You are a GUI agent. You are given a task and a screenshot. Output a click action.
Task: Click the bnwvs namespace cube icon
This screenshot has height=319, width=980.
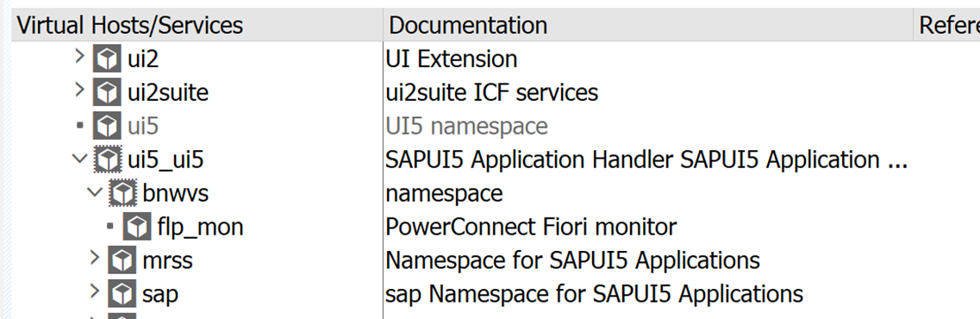click(122, 192)
